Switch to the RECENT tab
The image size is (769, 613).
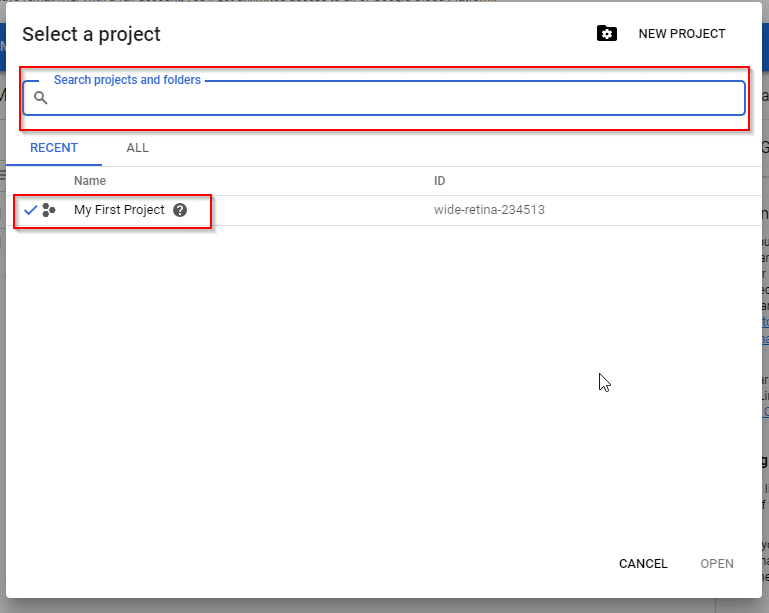click(x=54, y=148)
